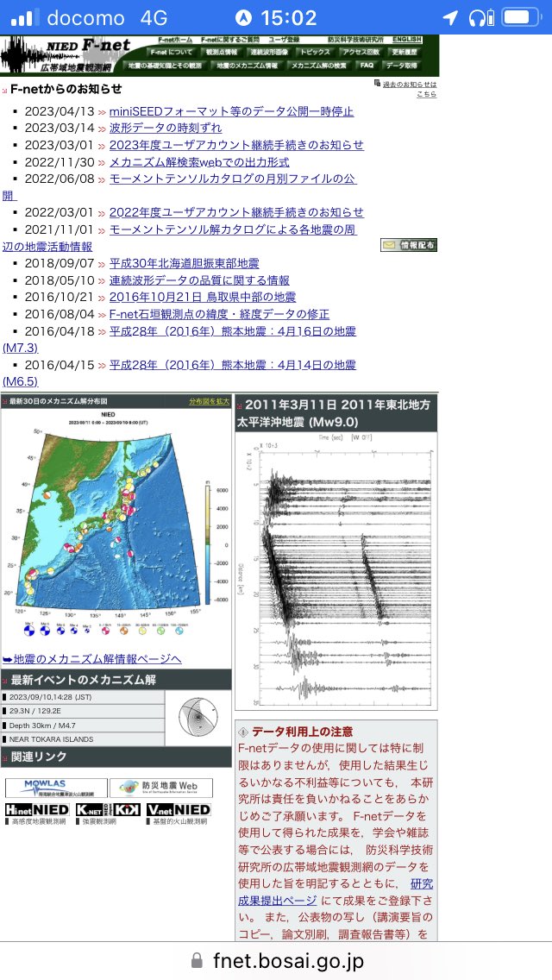Select the NEAR TOKARA ISLANDS row
The height and width of the screenshot is (980, 552).
tap(83, 738)
